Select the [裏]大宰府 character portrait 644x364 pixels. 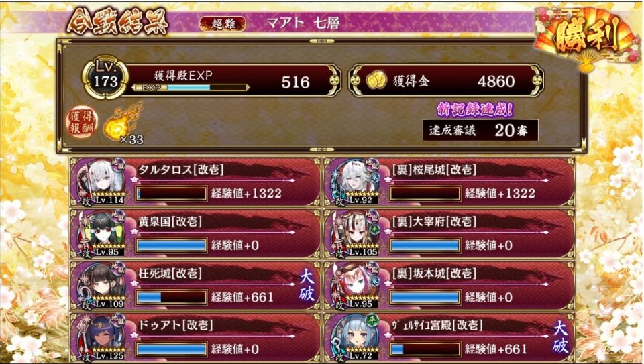(356, 233)
